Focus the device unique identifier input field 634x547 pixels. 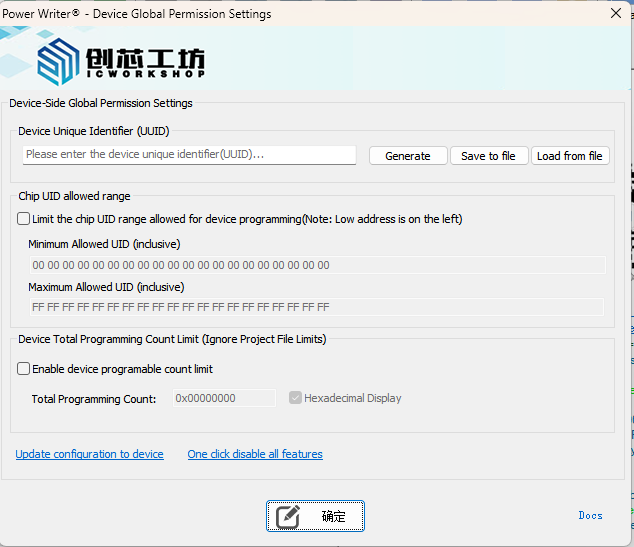(189, 155)
